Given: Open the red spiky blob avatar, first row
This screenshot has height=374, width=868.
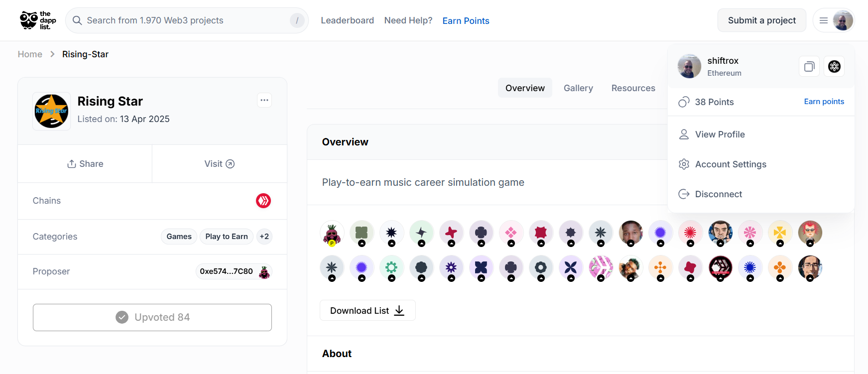Looking at the screenshot, I should (x=541, y=233).
